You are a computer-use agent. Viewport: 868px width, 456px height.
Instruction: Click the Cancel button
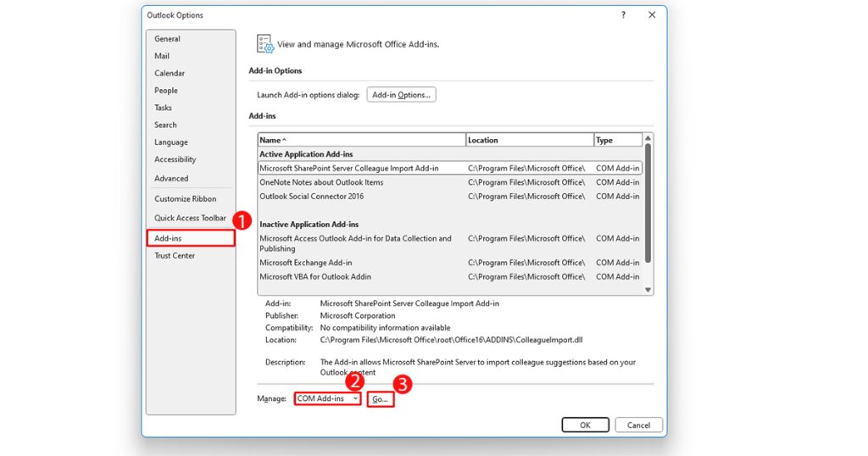[x=638, y=425]
